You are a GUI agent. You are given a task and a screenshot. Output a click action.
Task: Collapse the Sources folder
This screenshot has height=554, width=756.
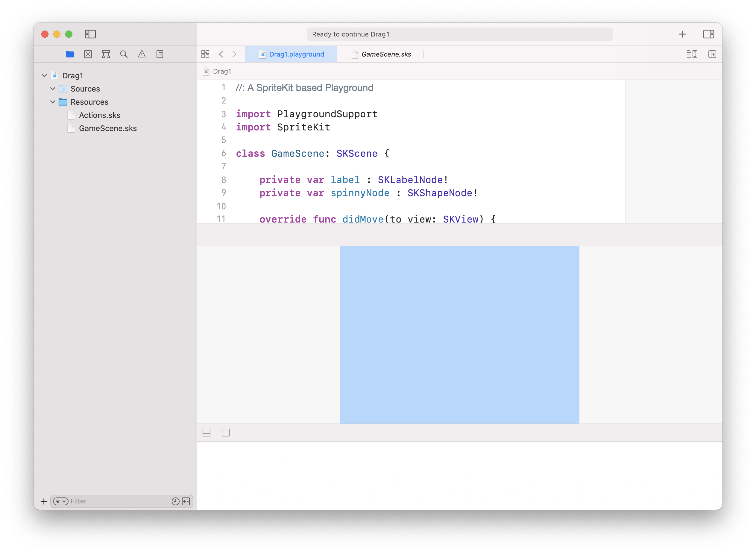53,89
